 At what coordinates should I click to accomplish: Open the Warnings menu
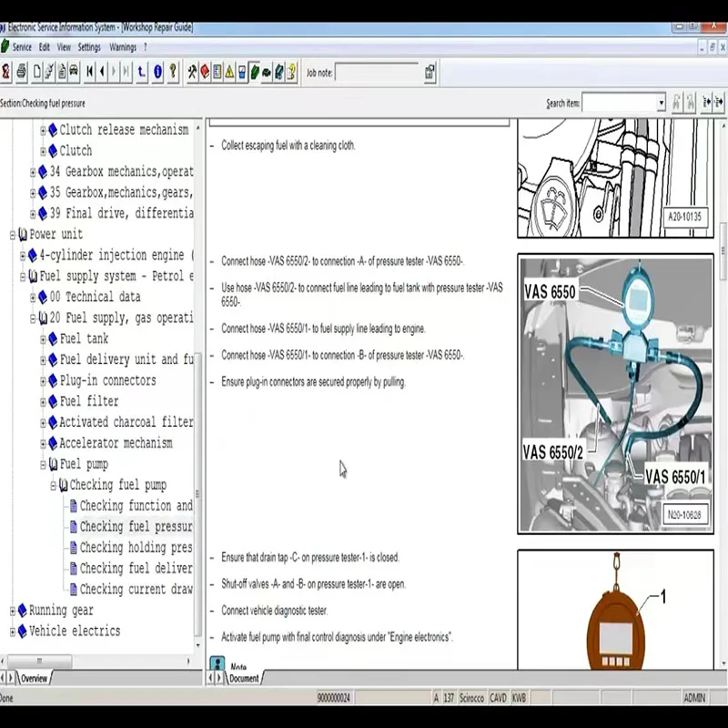(x=123, y=47)
